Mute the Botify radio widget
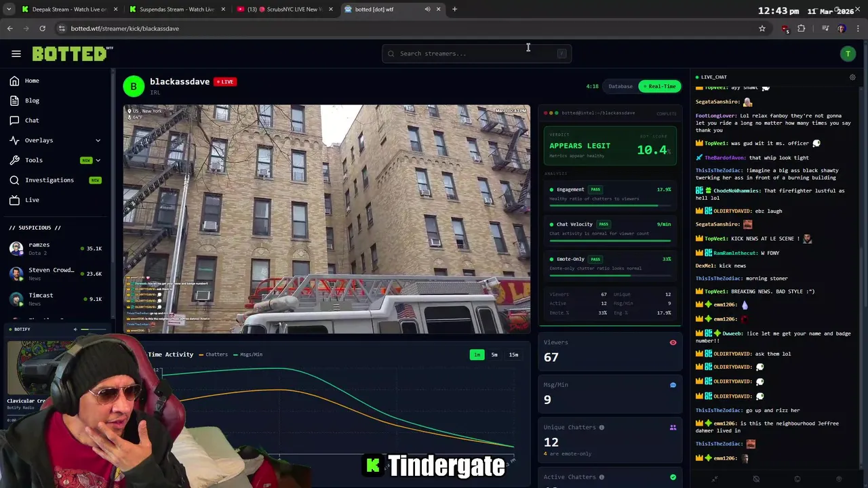 pyautogui.click(x=75, y=329)
